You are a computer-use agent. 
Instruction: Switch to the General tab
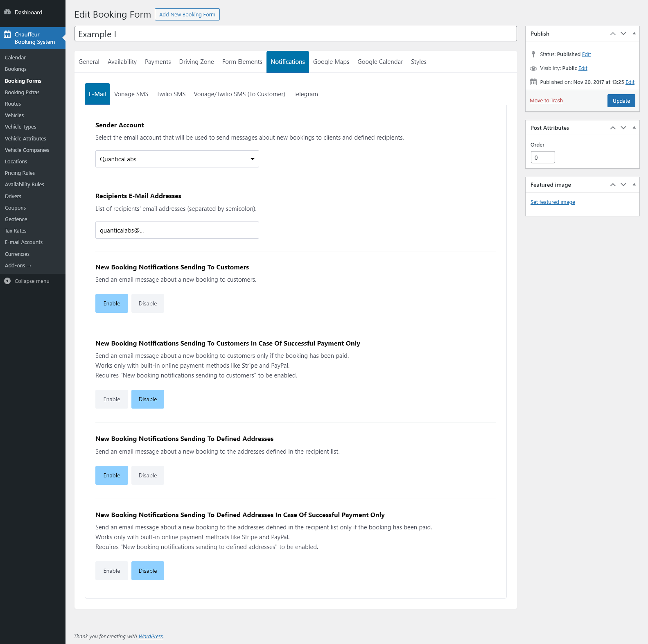pos(89,62)
